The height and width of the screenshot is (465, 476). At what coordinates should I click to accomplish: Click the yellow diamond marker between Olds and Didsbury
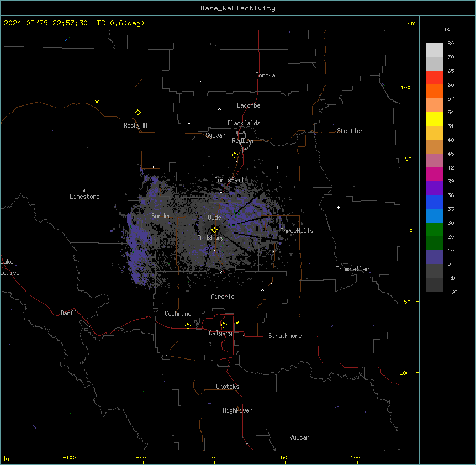tap(215, 230)
